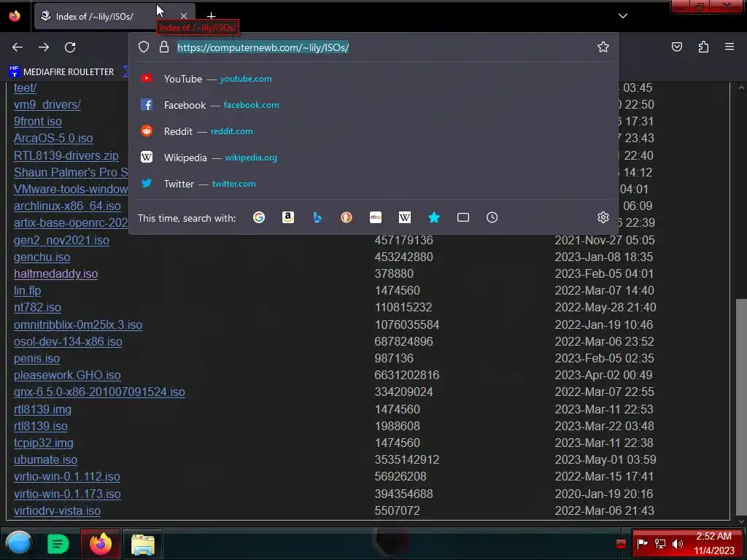Download rtl8139.img
Screen dimensions: 747x560
pyautogui.click(x=42, y=410)
